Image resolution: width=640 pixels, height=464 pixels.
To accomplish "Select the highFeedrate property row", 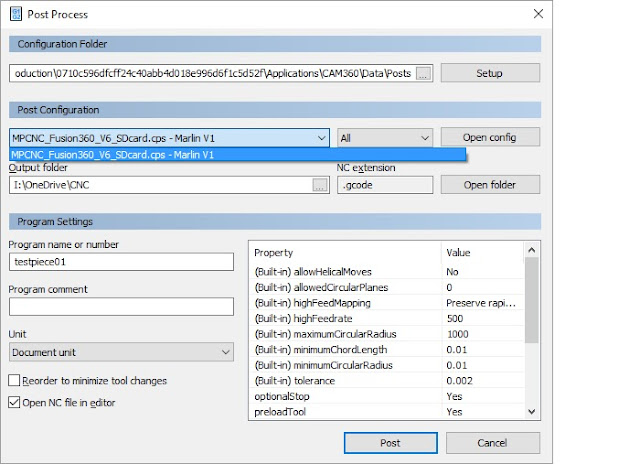I will (x=388, y=318).
